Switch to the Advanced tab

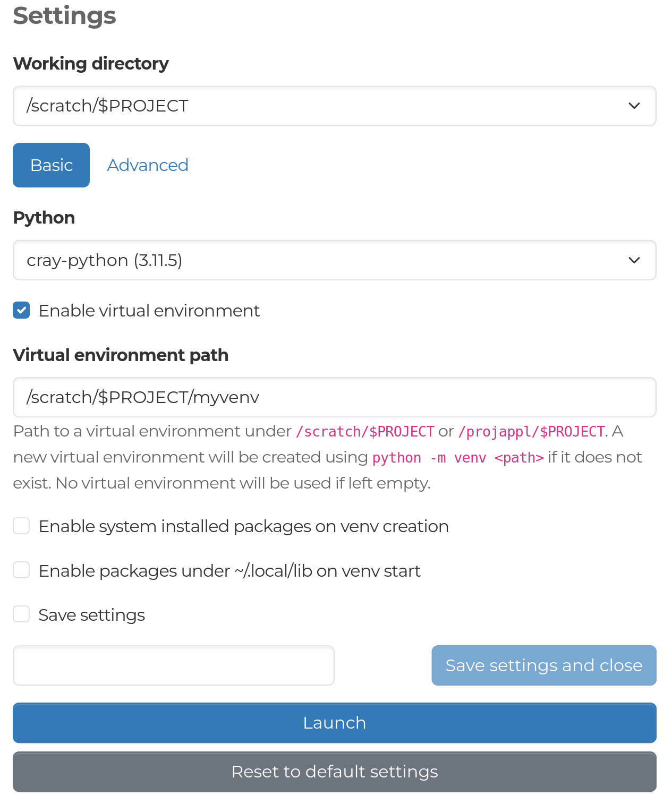tap(147, 165)
